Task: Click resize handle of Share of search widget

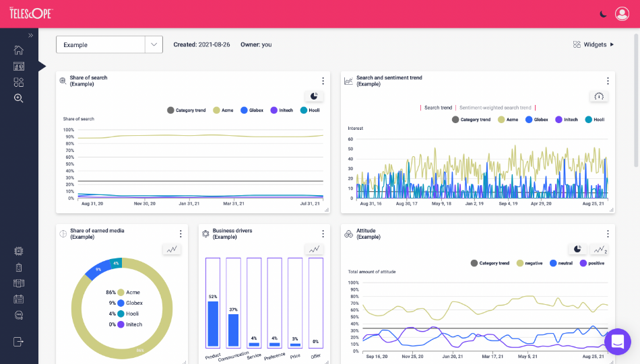Action: [327, 210]
